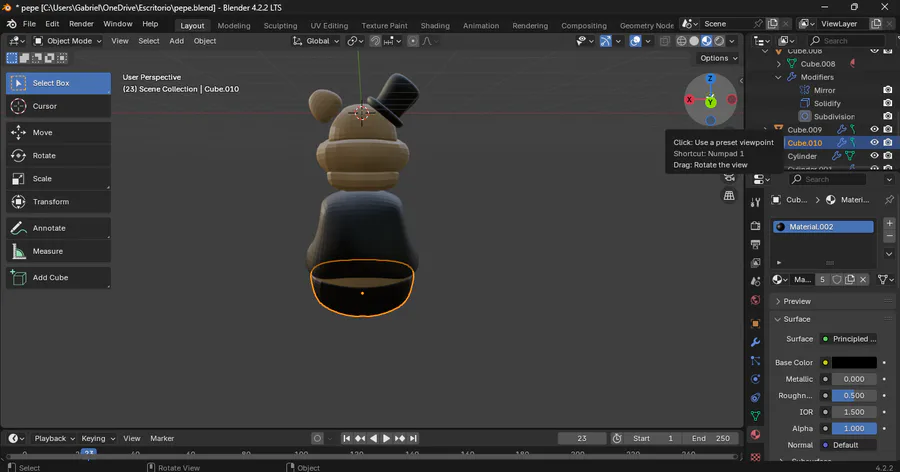
Task: Open the shading options dropdown arrow
Action: (732, 41)
